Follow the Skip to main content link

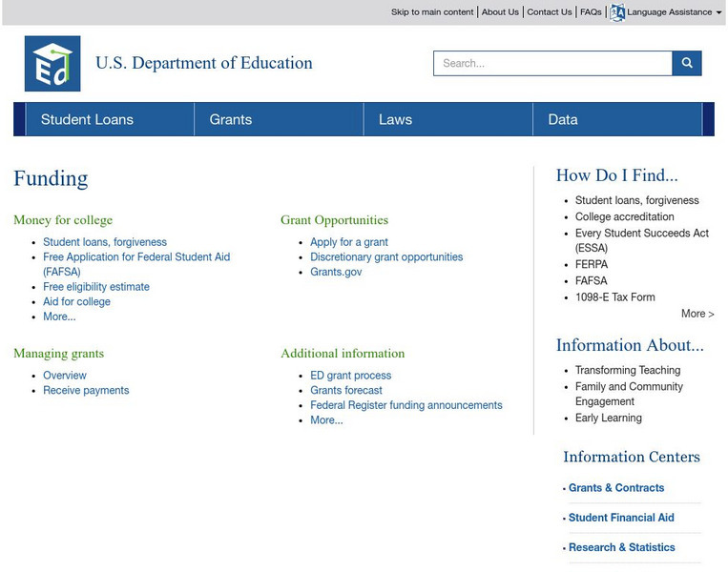pos(432,12)
